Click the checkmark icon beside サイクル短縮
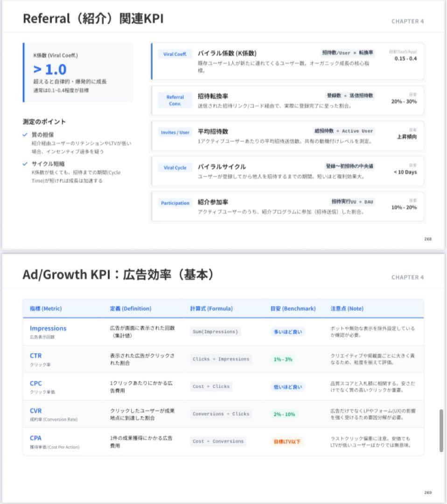This screenshot has width=447, height=504. pos(25,164)
